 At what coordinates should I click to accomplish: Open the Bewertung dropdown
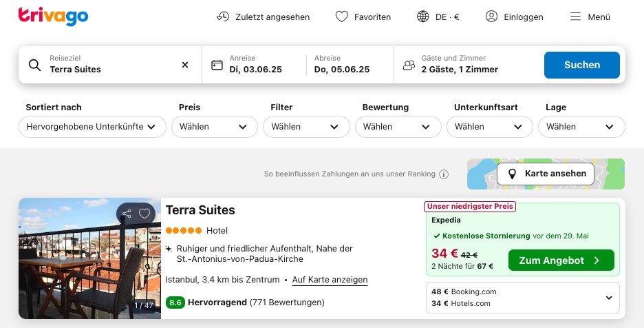point(398,127)
